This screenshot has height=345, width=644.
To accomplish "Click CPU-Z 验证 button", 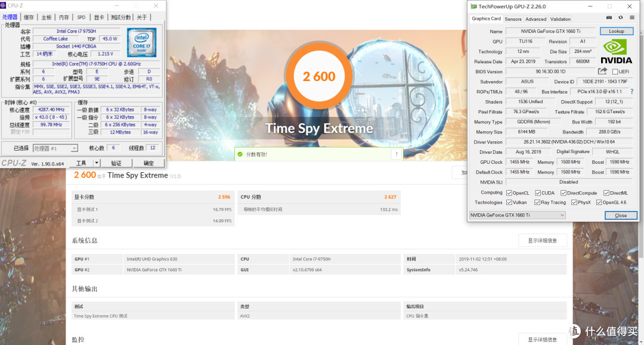I will [116, 163].
